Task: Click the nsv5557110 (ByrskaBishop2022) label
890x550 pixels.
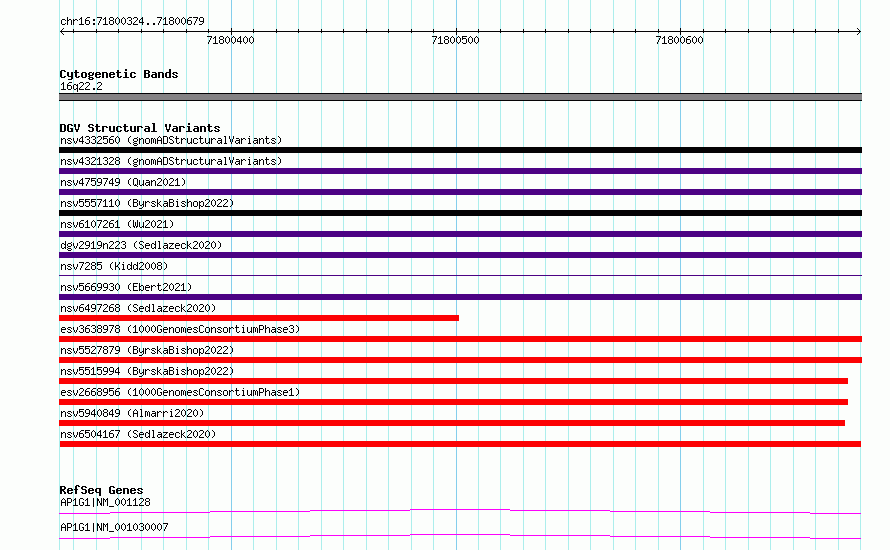Action: coord(147,203)
